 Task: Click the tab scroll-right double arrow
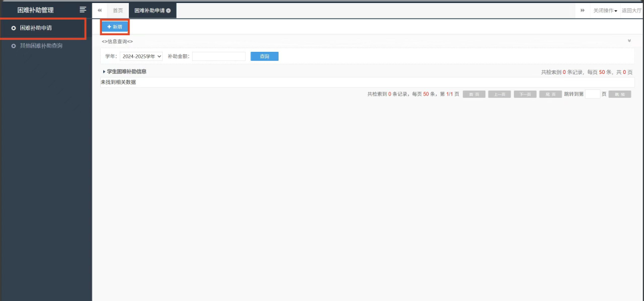point(582,10)
